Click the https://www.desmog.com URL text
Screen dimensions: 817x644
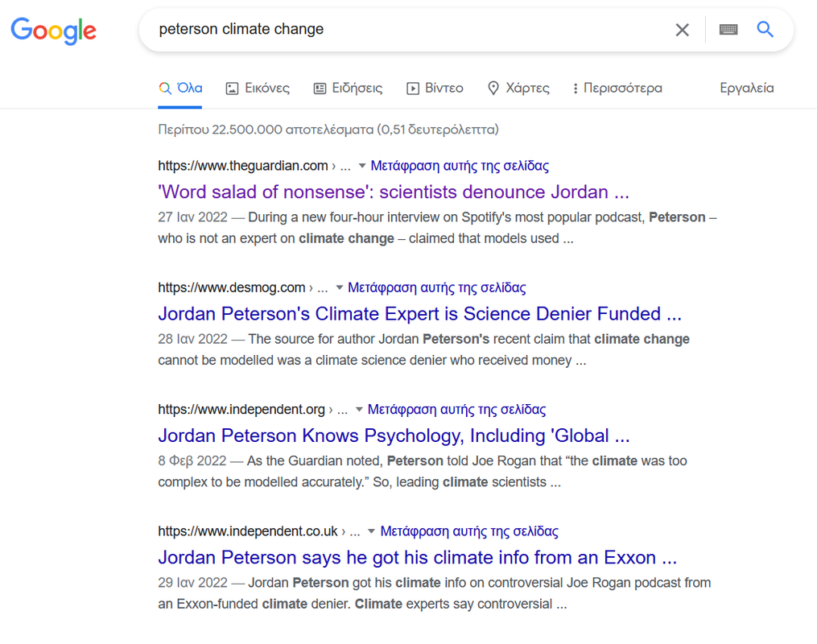tap(231, 287)
